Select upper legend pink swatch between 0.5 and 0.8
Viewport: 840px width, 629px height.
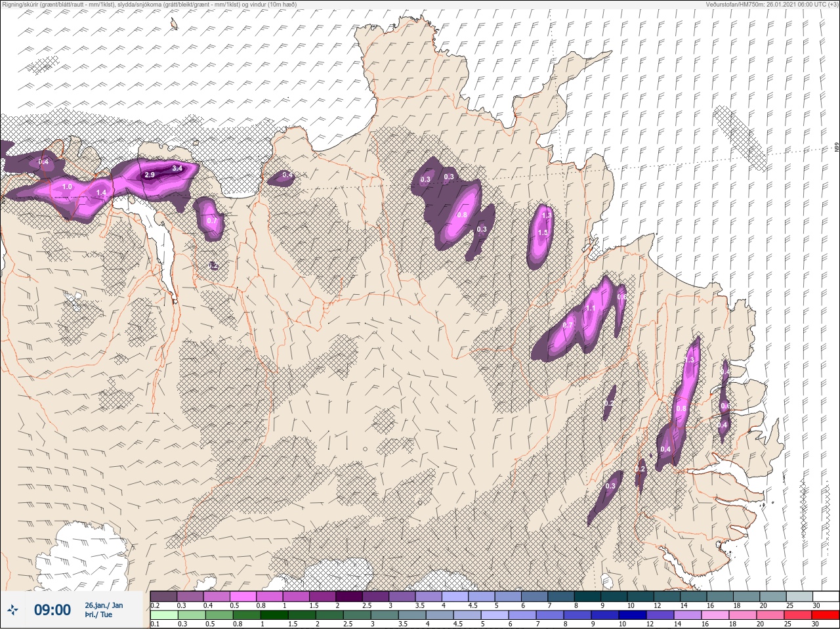tap(243, 596)
